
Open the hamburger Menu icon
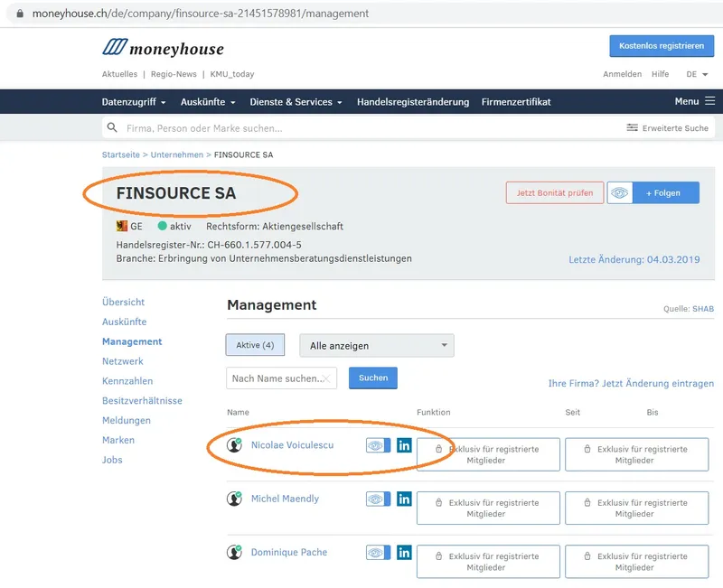(709, 102)
